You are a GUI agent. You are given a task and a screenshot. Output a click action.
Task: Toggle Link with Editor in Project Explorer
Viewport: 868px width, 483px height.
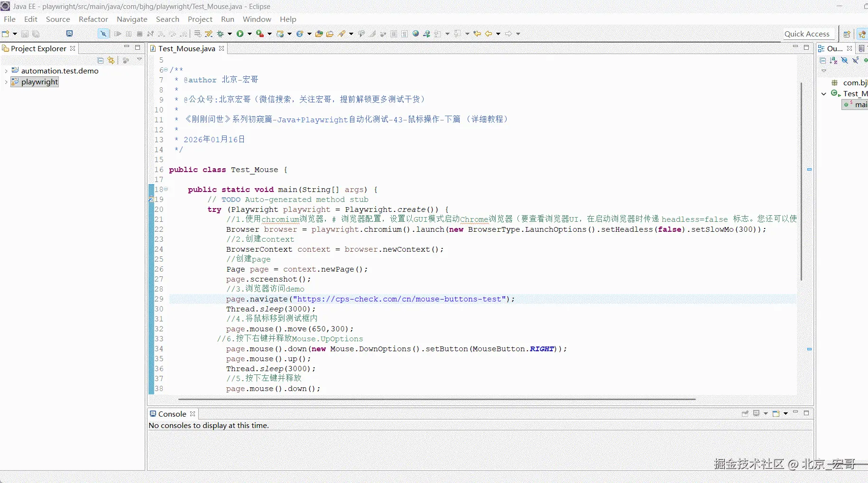click(111, 60)
